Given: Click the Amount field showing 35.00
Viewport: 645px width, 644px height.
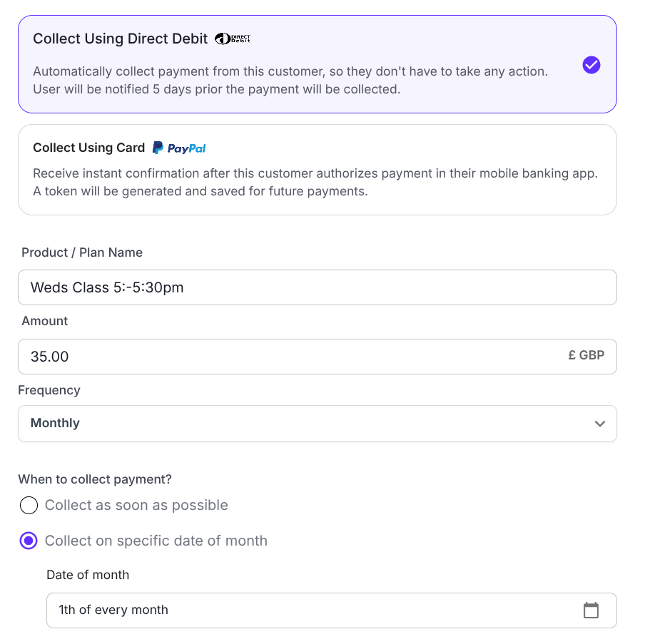Looking at the screenshot, I should point(285,357).
